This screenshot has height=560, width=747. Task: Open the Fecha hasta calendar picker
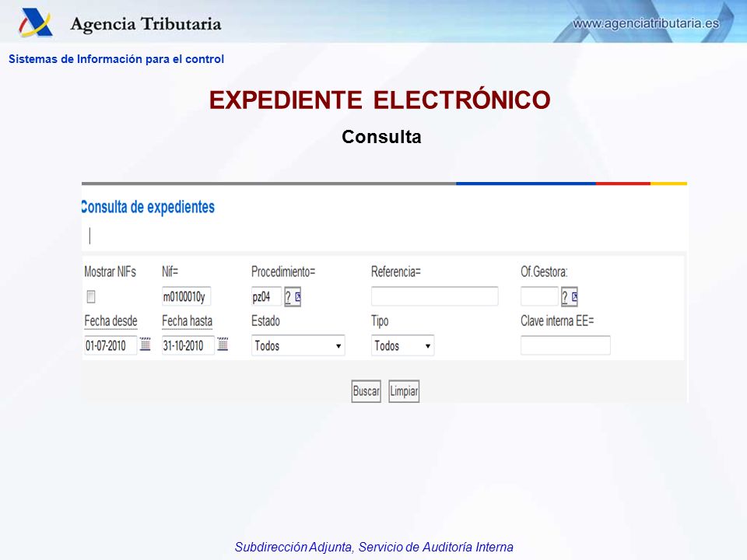pyautogui.click(x=223, y=345)
